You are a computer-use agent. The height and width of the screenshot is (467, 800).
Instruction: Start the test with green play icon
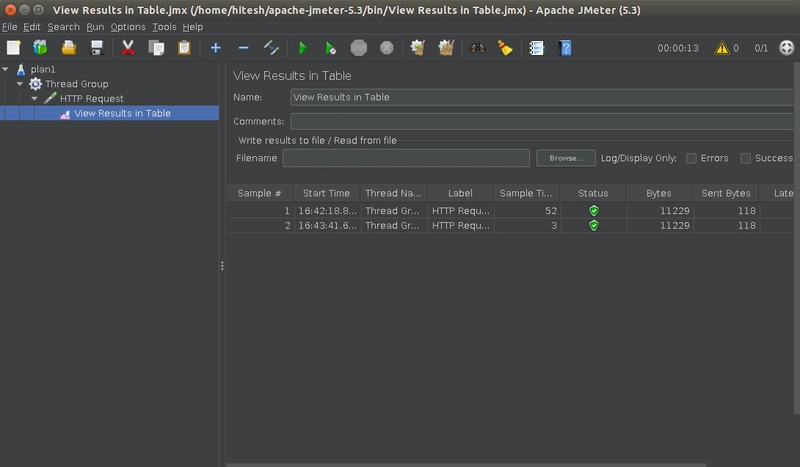303,48
